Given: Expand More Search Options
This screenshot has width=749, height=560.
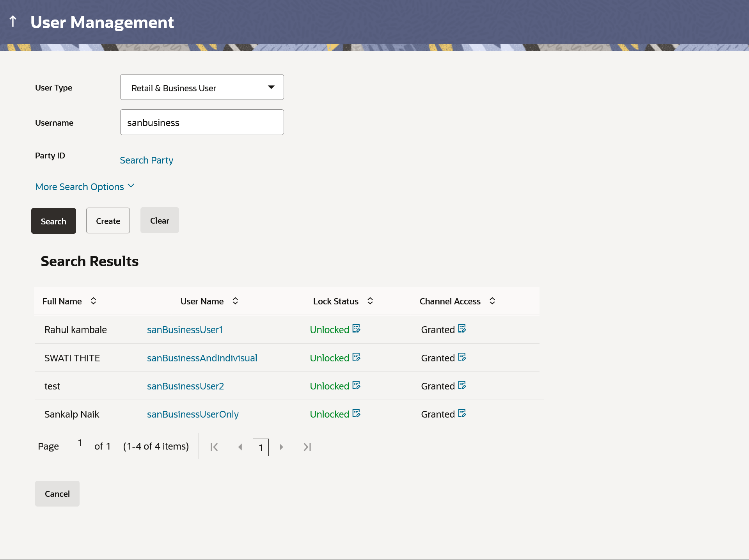Looking at the screenshot, I should 85,187.
